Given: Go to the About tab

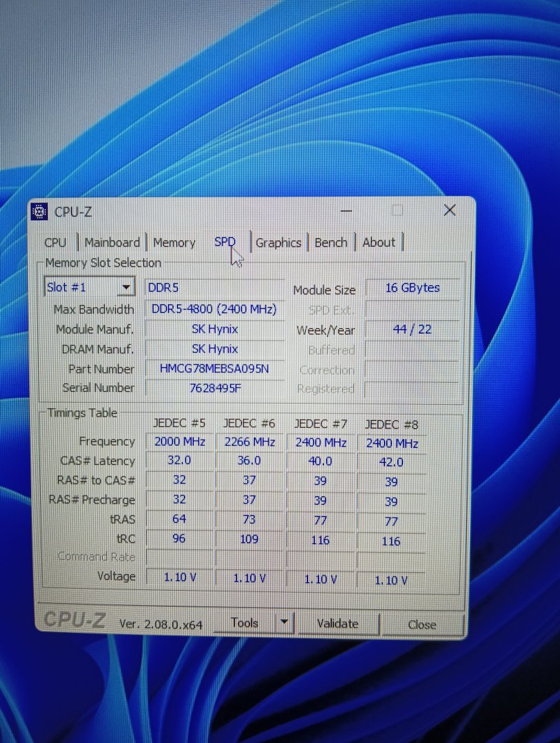Looking at the screenshot, I should (378, 242).
